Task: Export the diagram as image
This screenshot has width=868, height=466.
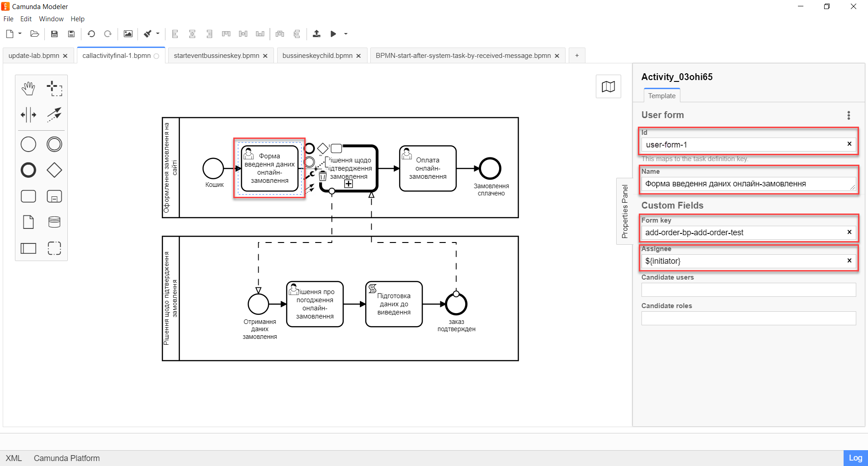Action: click(x=128, y=34)
